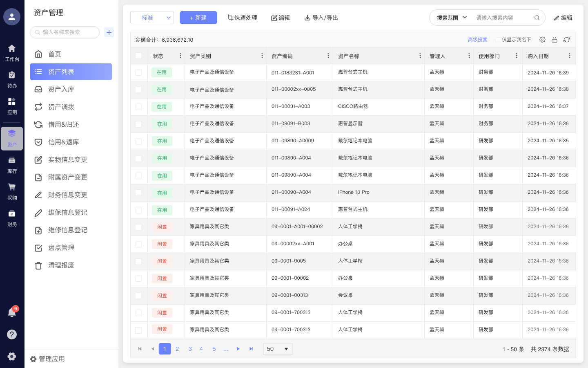Check the iPhone 13 Pro row checkbox
This screenshot has height=368, width=588.
(138, 193)
